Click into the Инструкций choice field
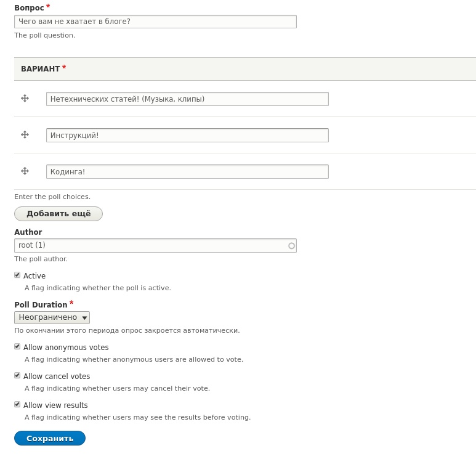The height and width of the screenshot is (456, 476). coord(187,135)
